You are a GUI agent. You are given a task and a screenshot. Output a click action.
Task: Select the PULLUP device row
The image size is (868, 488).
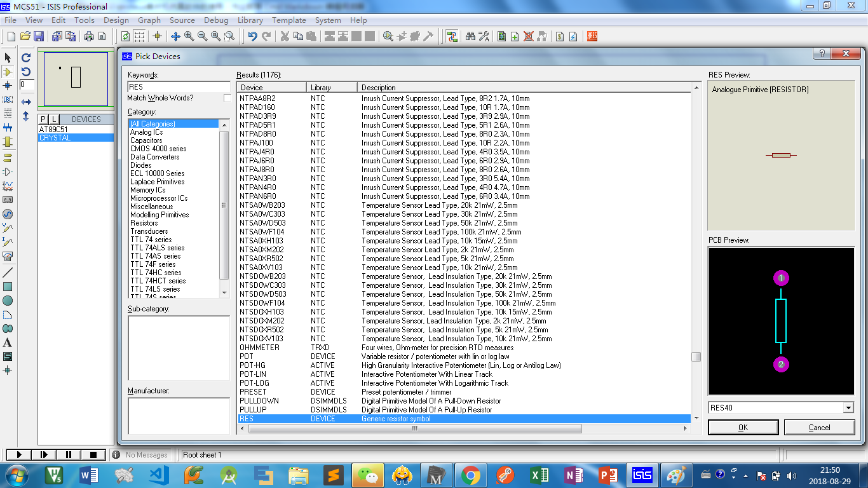point(464,410)
